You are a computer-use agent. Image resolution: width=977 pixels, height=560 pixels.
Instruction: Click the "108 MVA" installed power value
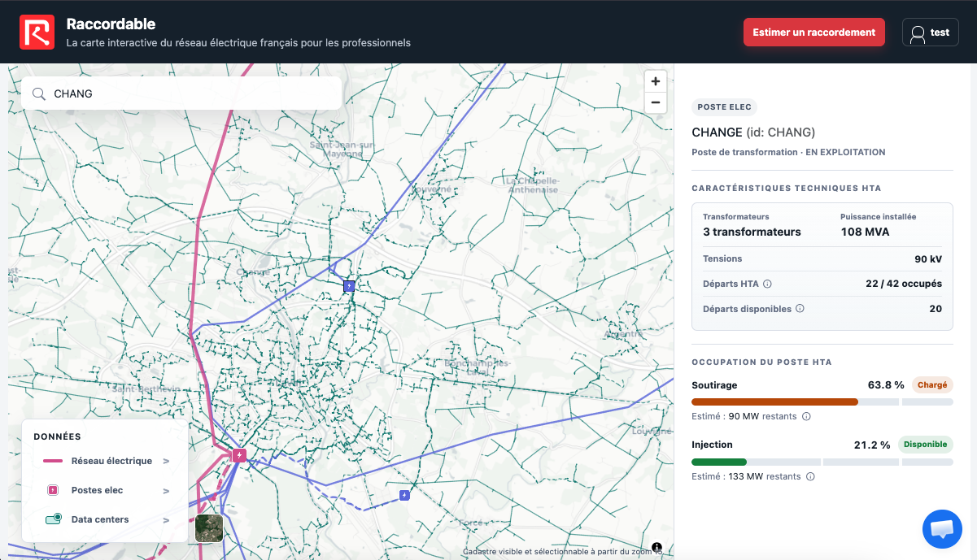point(865,232)
